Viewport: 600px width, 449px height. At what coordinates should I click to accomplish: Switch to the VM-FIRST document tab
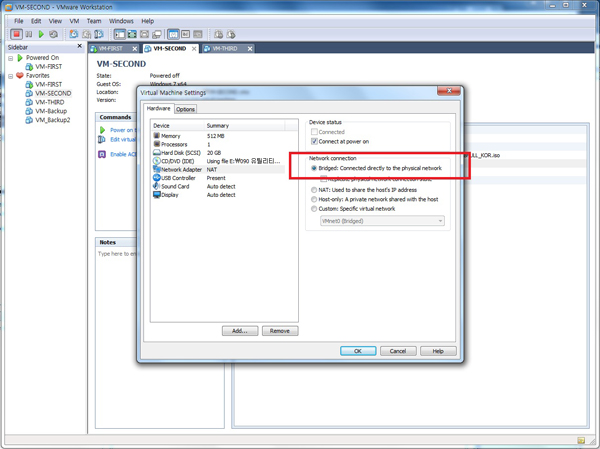[x=110, y=49]
